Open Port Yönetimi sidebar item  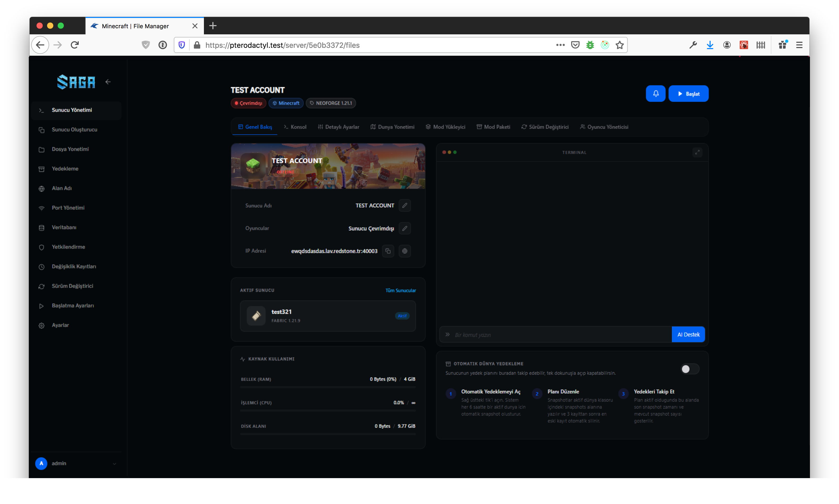pyautogui.click(x=76, y=208)
